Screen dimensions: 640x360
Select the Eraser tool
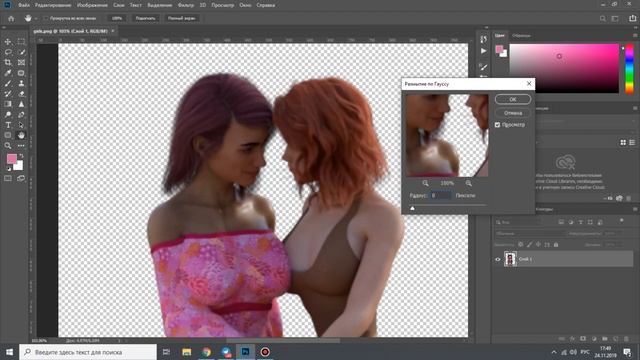click(x=21, y=93)
